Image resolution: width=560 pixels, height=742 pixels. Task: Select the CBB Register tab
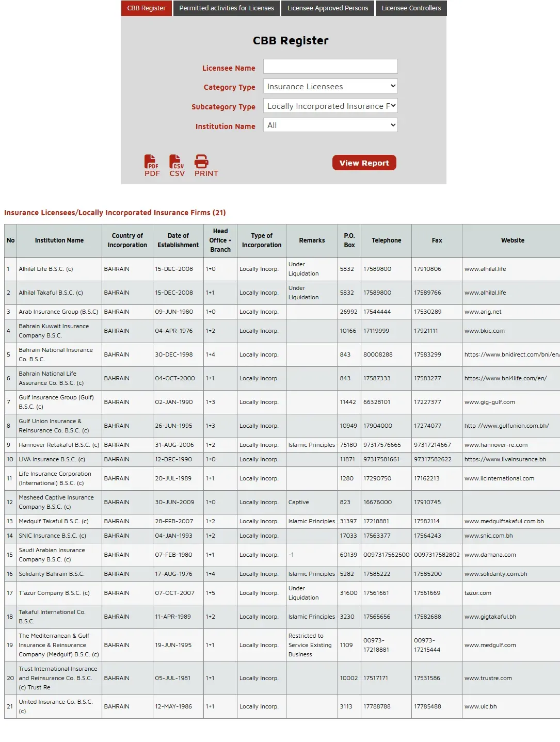coord(147,8)
